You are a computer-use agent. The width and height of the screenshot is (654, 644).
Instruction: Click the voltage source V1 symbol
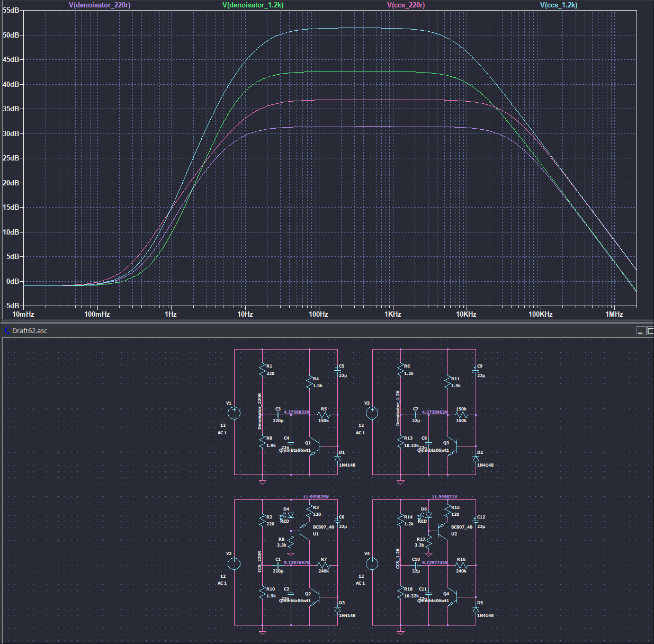[234, 413]
